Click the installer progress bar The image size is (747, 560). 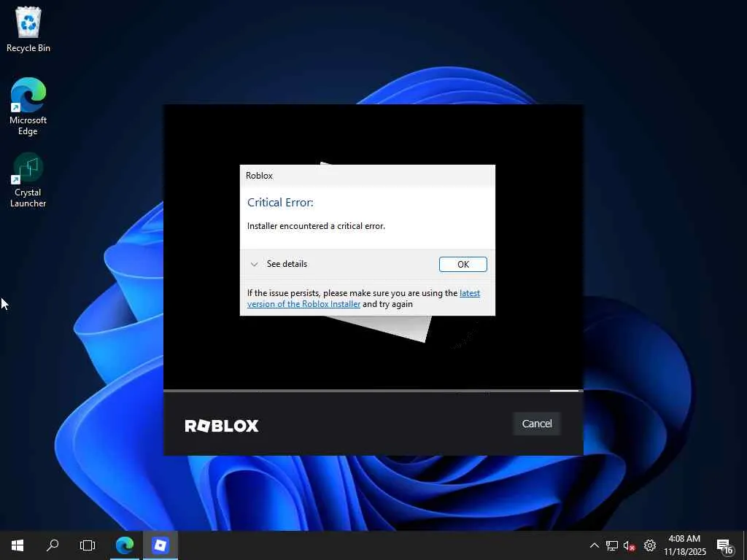(373, 391)
